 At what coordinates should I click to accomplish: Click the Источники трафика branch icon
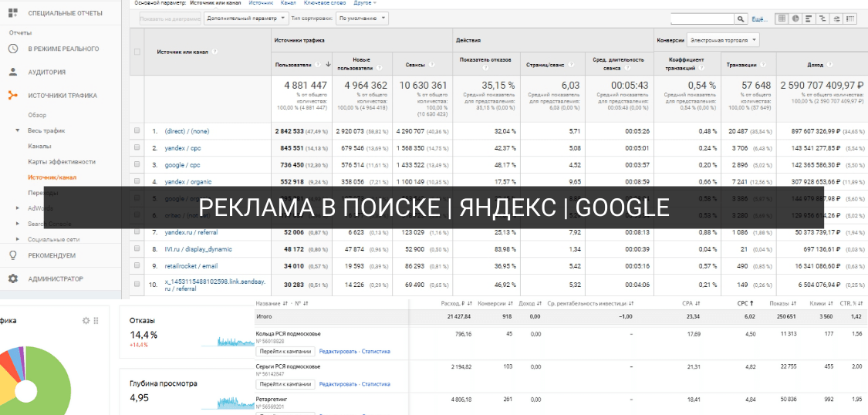13,95
